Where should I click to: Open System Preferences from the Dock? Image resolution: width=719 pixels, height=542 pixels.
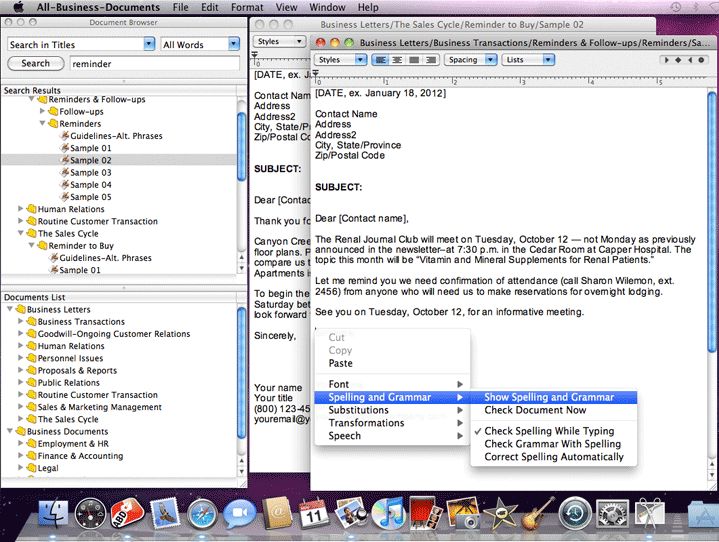click(612, 514)
